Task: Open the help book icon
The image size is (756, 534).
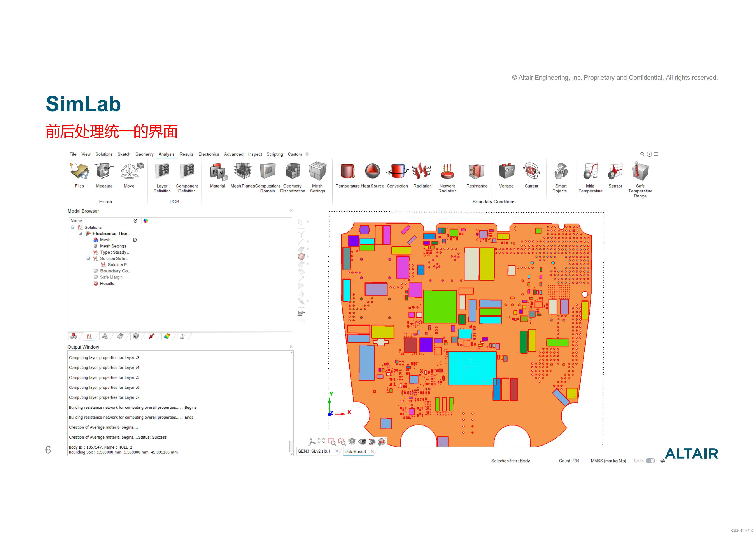Action: [656, 154]
